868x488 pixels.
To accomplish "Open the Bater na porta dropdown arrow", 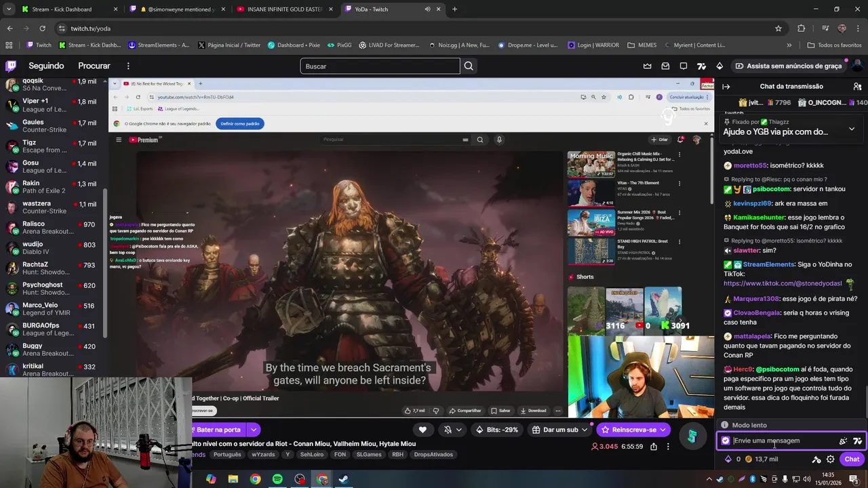I will [x=254, y=430].
